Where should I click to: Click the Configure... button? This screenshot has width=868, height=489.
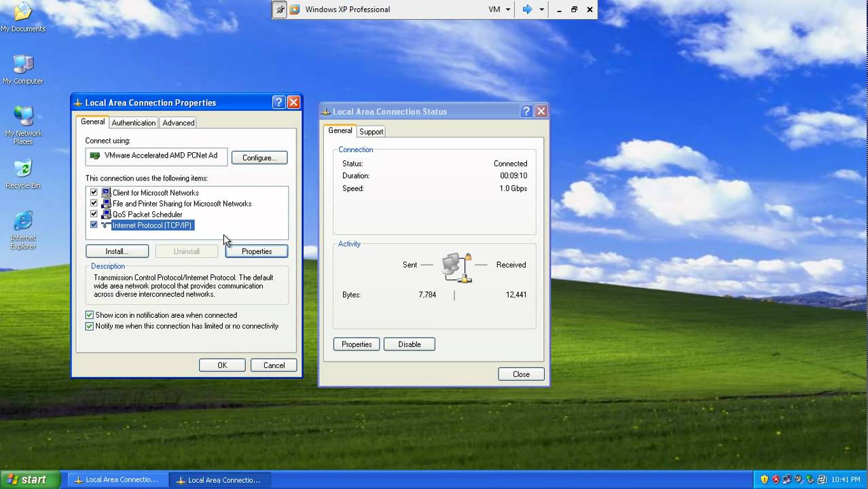[259, 158]
